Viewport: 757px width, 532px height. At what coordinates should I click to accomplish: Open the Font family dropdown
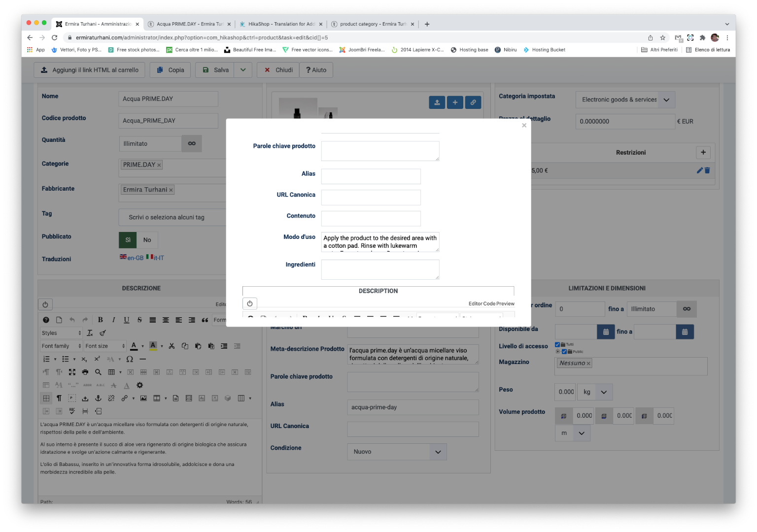61,346
